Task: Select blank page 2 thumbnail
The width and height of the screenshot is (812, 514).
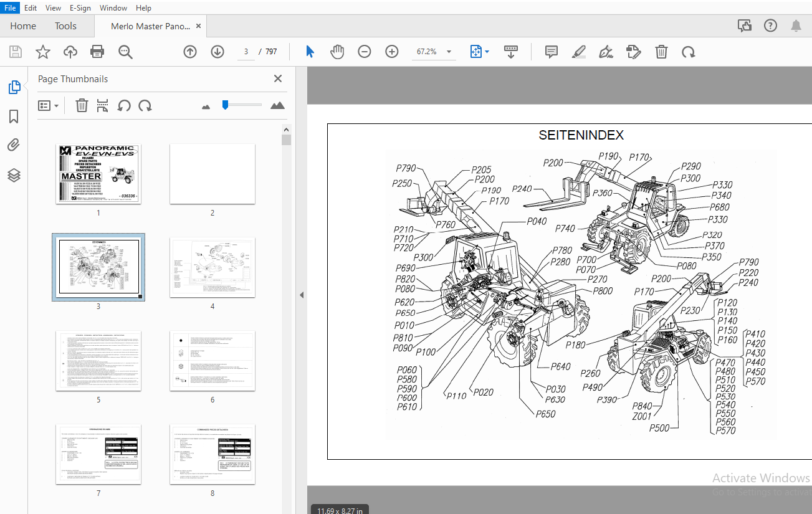Action: 213,174
